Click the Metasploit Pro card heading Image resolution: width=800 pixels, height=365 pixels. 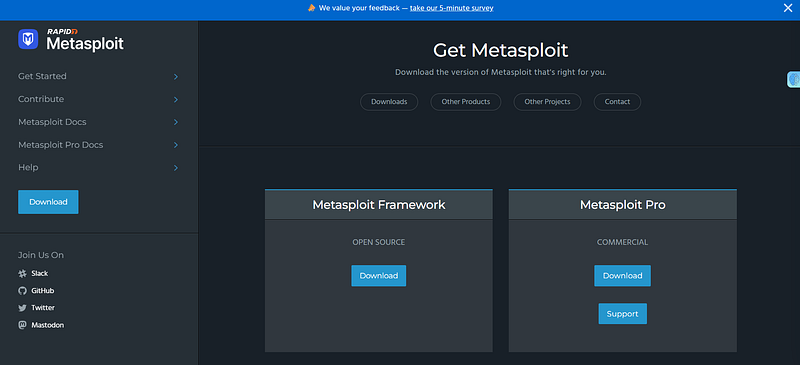(x=622, y=205)
